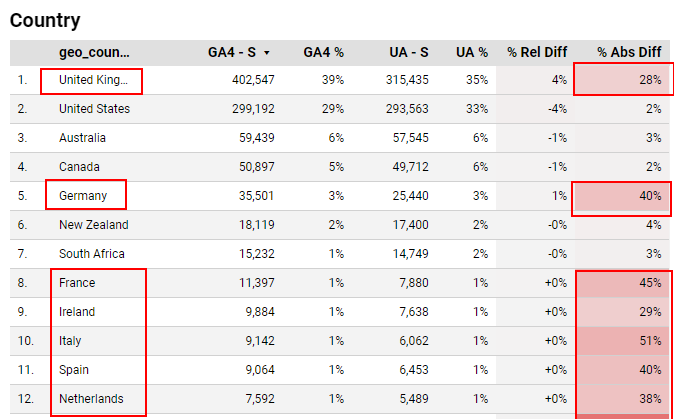Screen dimensions: 674x419
Task: Click the 28% Abs Diff highlighted cell
Action: (649, 80)
